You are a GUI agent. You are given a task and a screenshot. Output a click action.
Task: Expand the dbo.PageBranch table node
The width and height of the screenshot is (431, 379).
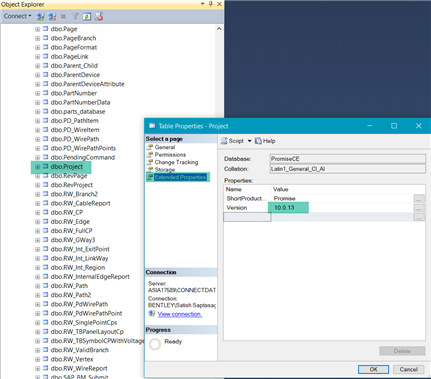click(x=37, y=38)
